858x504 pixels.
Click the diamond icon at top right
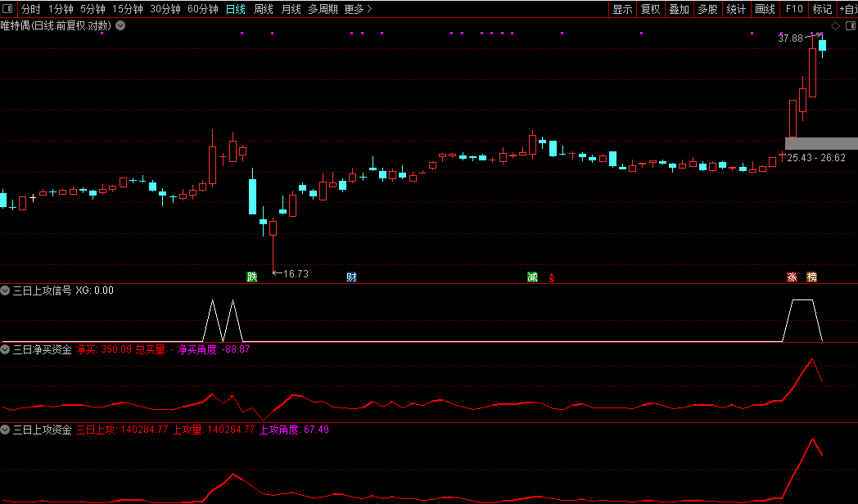tap(835, 25)
